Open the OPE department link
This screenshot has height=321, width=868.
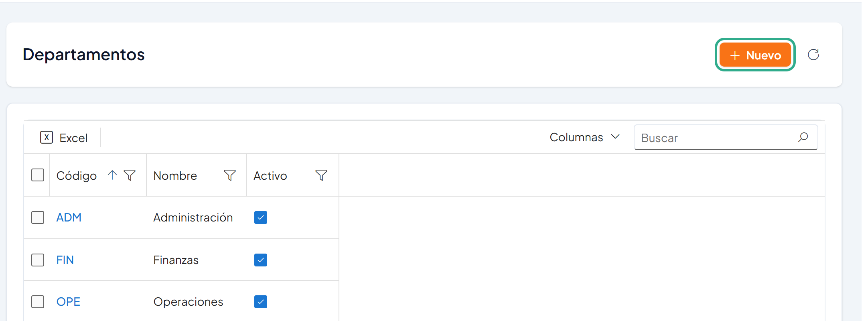pyautogui.click(x=68, y=302)
